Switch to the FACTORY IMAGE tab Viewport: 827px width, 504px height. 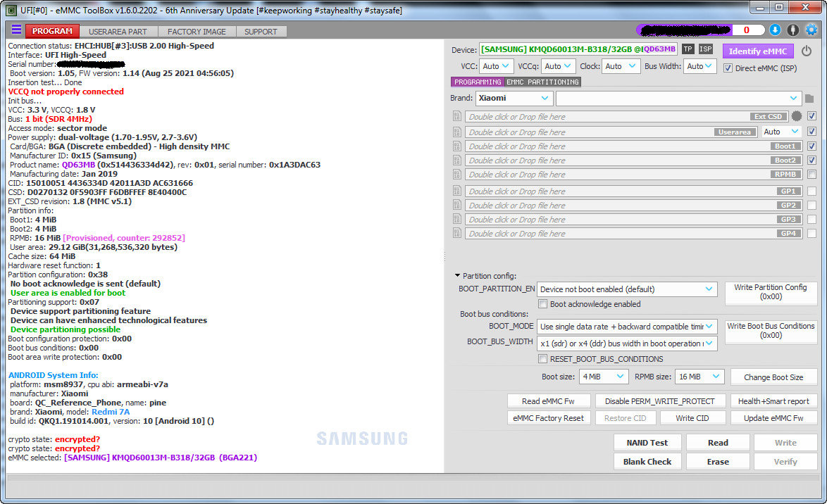197,32
